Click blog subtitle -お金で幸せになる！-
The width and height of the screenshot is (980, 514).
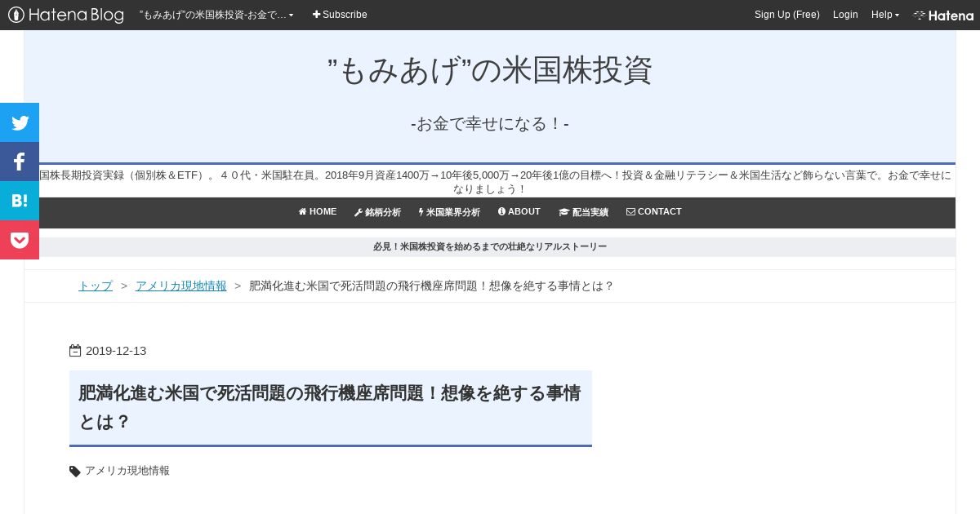tap(490, 124)
